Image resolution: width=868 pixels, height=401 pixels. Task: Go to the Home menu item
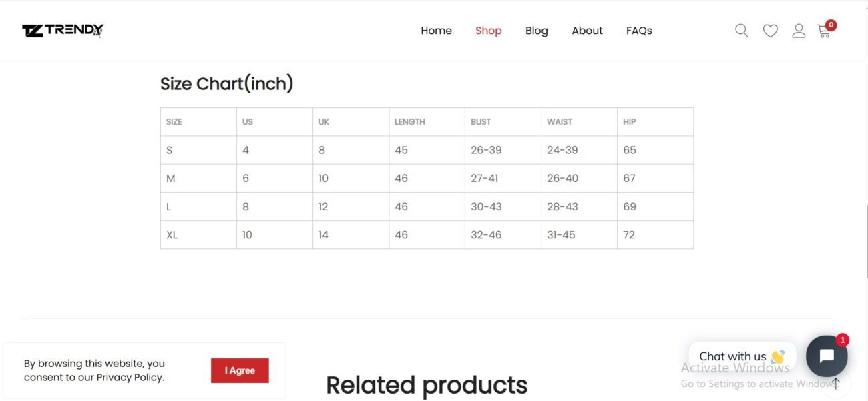[436, 31]
